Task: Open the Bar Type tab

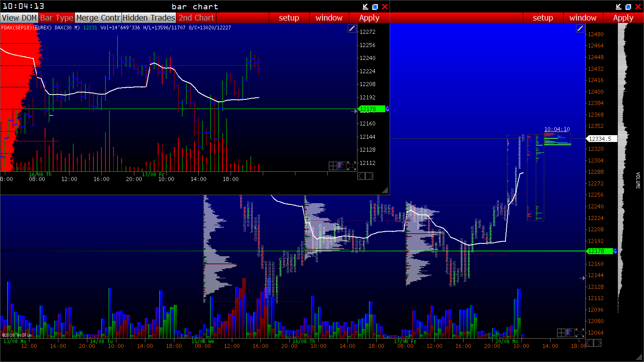Action: (x=57, y=18)
